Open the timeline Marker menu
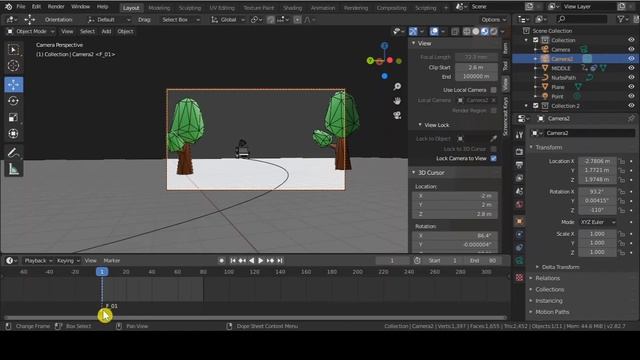 [111, 260]
